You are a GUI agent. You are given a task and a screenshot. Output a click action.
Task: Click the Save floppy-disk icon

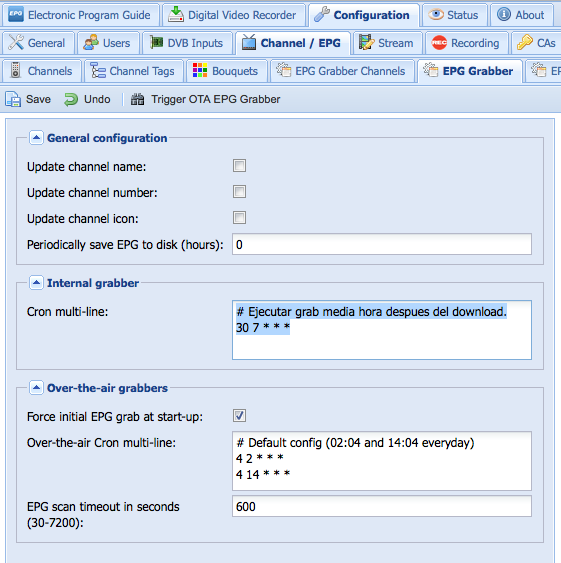point(13,99)
